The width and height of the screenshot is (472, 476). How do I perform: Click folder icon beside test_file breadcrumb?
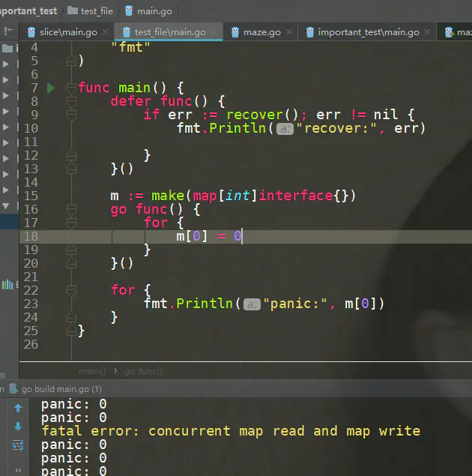(x=73, y=10)
